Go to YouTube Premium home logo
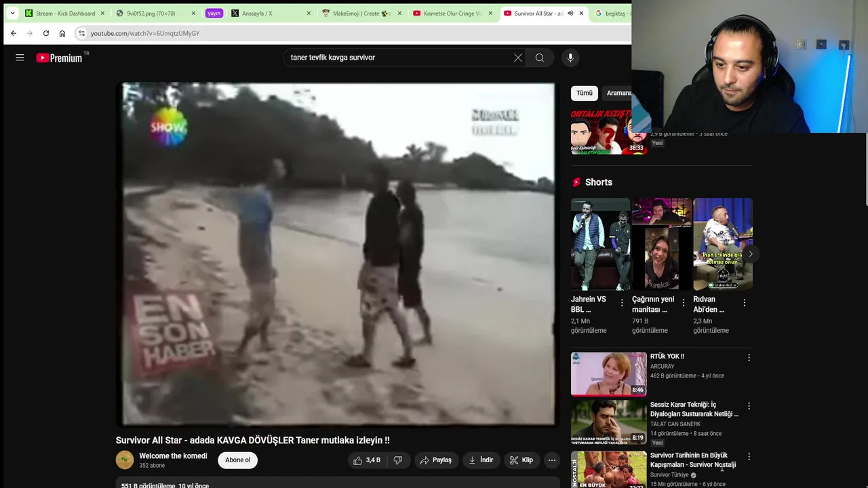 click(x=59, y=58)
